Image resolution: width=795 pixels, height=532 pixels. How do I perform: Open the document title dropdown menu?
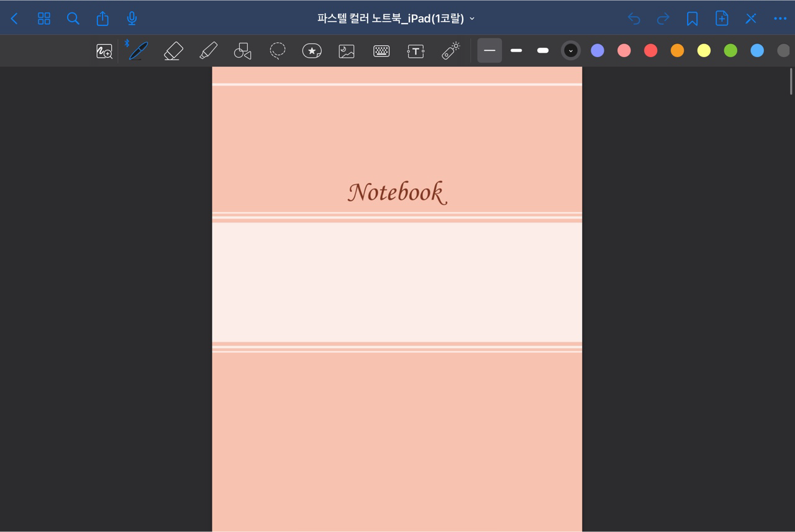471,19
